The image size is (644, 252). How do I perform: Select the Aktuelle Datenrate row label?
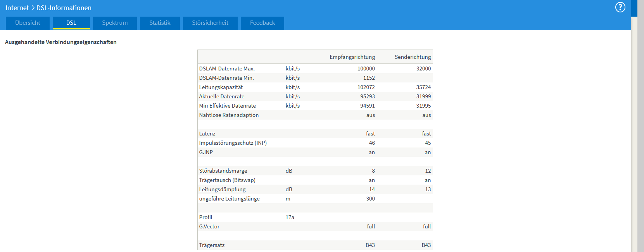point(222,96)
